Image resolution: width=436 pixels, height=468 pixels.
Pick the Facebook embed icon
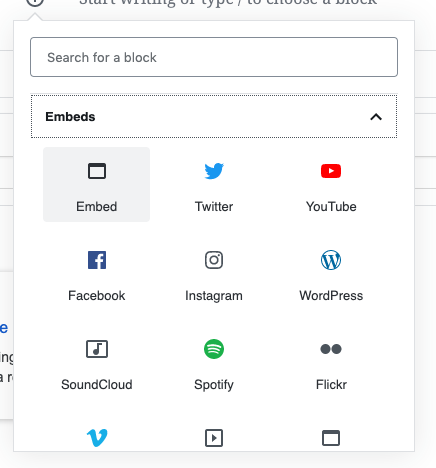[x=97, y=260]
